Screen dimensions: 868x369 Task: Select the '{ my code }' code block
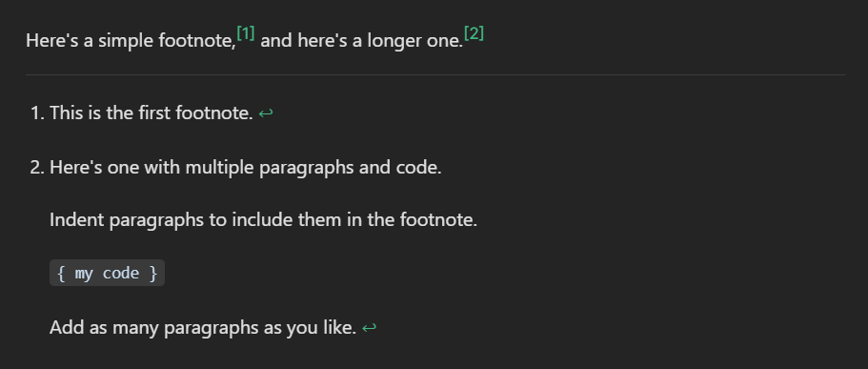pos(107,273)
